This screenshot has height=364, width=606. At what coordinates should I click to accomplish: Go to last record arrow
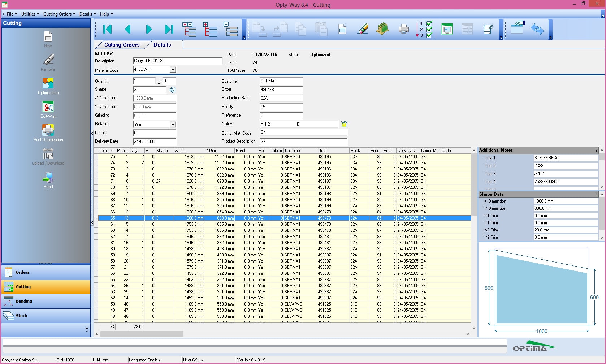click(169, 29)
